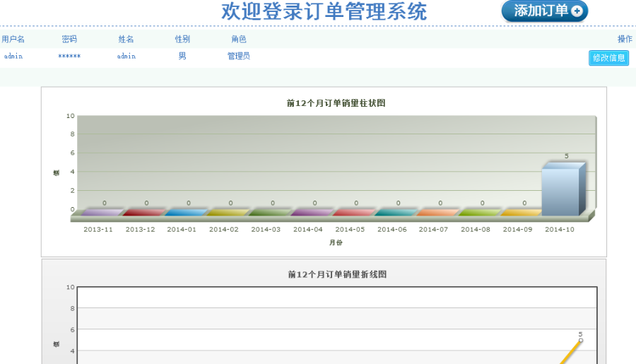Viewport: 636px width, 364px height.
Task: Click the 2014-10 x-axis label
Action: 560,229
